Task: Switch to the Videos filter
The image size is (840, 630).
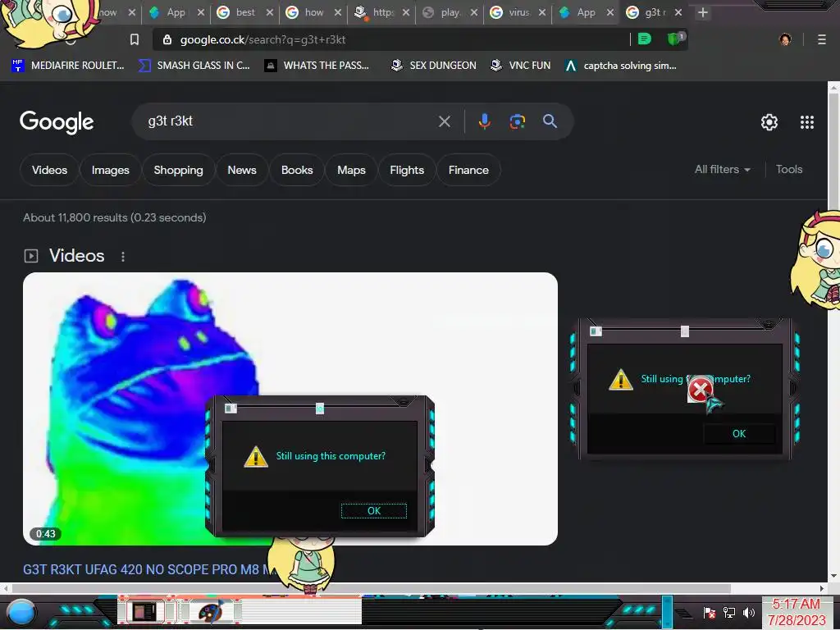Action: [49, 170]
